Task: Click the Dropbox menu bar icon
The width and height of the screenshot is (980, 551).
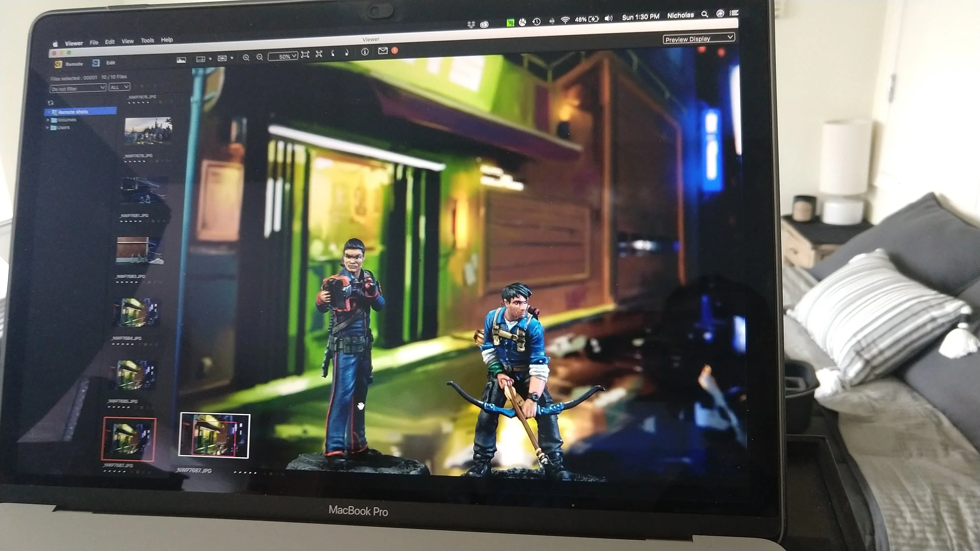Action: pyautogui.click(x=471, y=25)
